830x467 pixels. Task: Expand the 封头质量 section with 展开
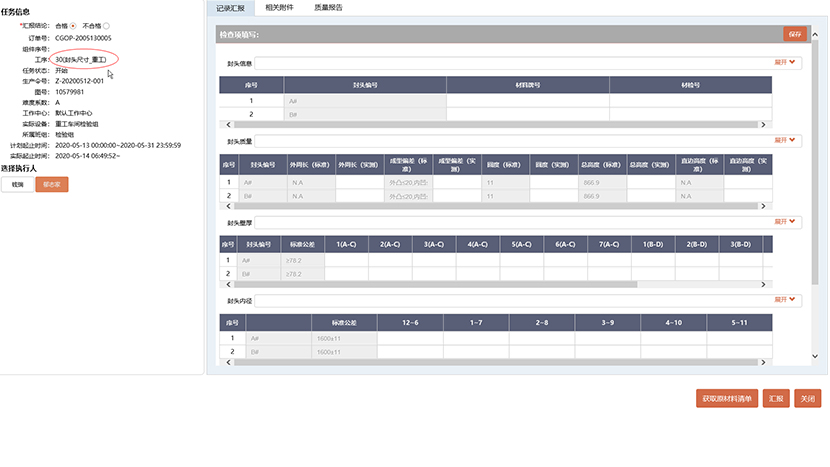click(786, 141)
